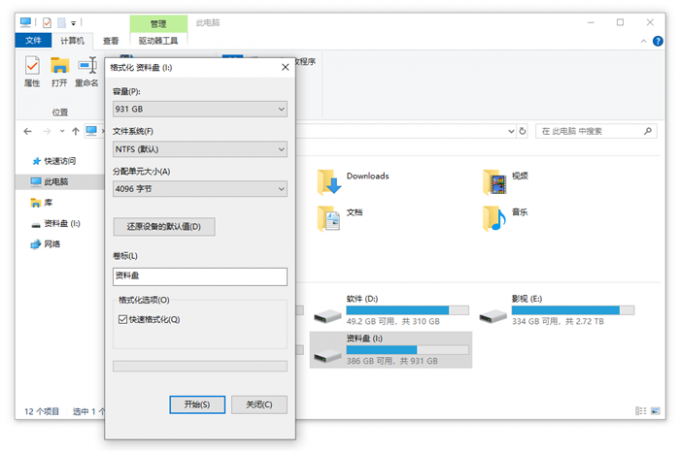Click the 打开 open folder icon

click(x=59, y=66)
